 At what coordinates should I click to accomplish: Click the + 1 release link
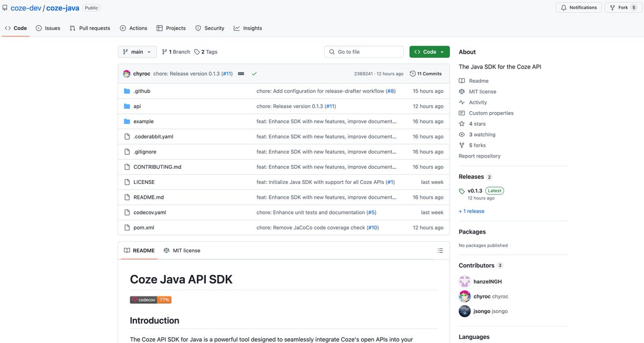pos(472,211)
